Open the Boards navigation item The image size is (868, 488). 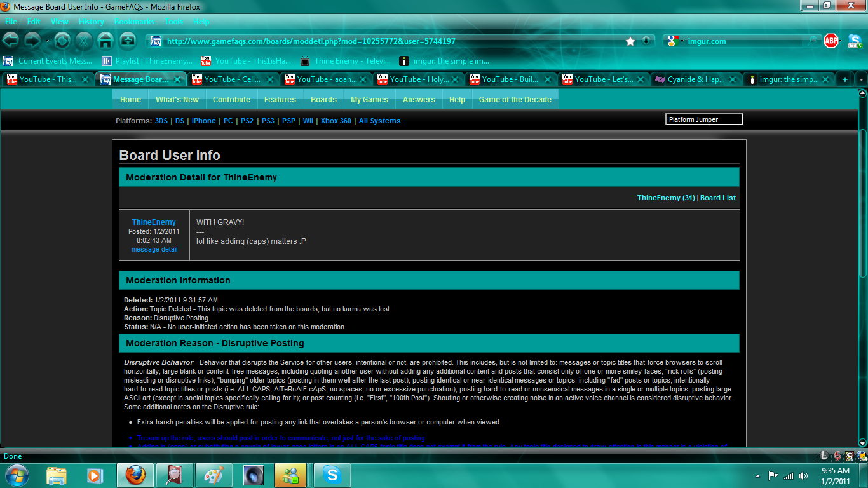323,100
